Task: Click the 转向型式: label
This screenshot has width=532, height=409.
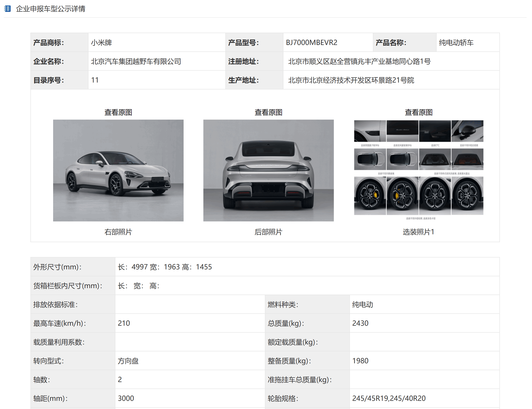Action: tap(48, 361)
